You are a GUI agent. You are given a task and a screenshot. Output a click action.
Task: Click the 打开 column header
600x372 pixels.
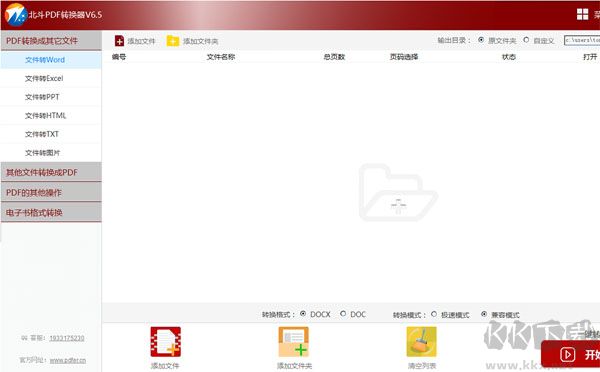tap(590, 57)
